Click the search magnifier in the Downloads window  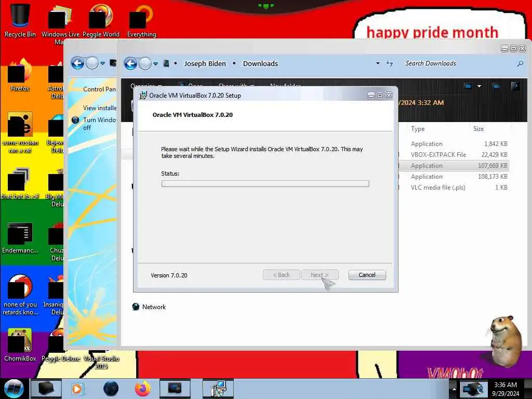520,63
